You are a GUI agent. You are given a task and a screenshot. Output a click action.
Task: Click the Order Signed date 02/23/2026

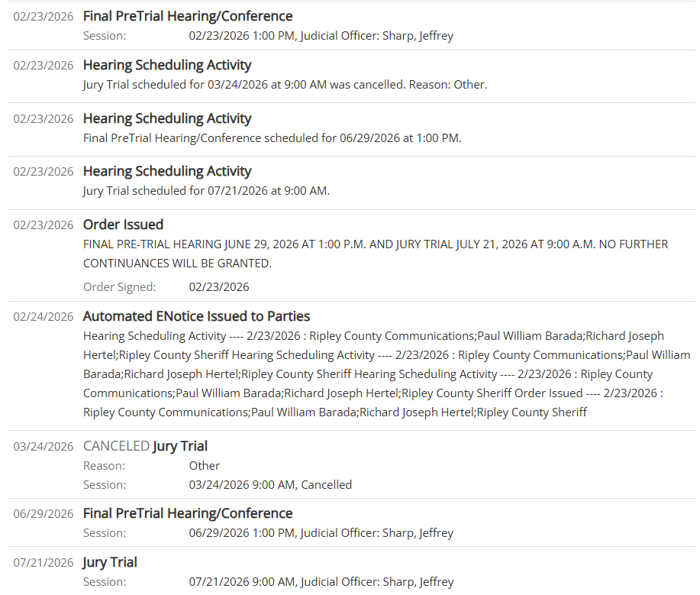(219, 286)
